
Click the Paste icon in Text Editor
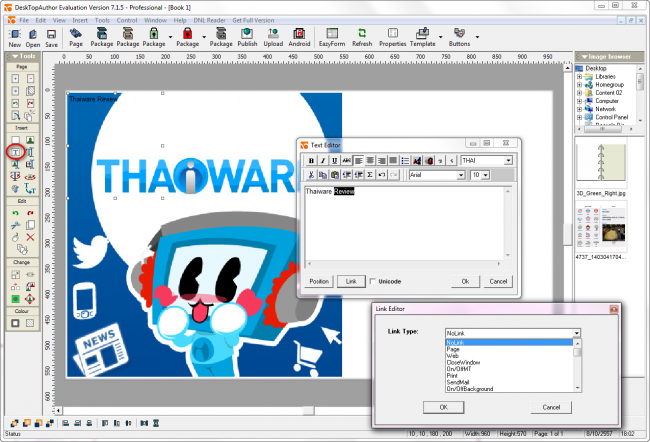[x=335, y=175]
